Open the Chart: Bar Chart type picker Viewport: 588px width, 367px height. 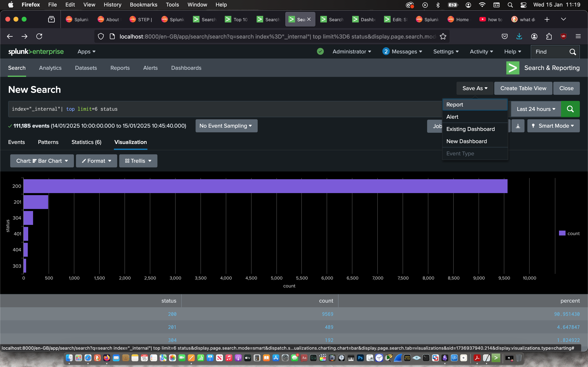click(42, 161)
